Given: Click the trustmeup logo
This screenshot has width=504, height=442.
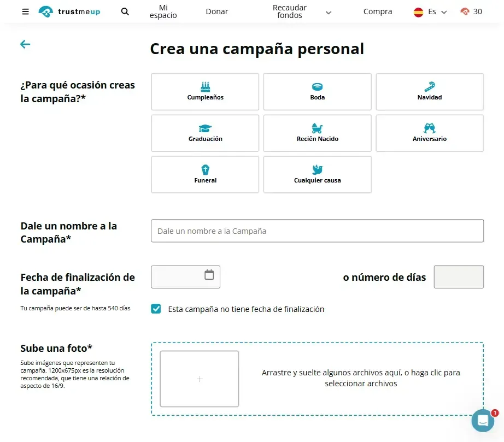Looking at the screenshot, I should click(x=69, y=11).
